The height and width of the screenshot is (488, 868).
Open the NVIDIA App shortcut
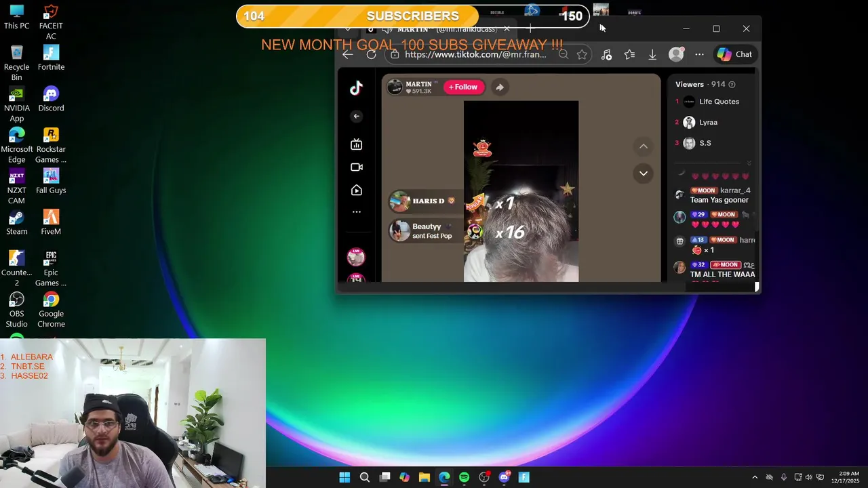16,105
